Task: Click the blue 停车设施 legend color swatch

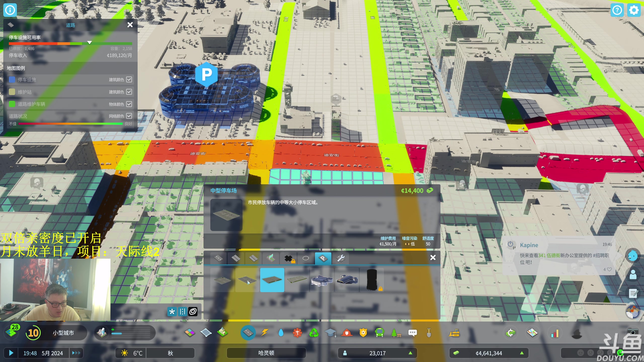Action: pos(12,79)
